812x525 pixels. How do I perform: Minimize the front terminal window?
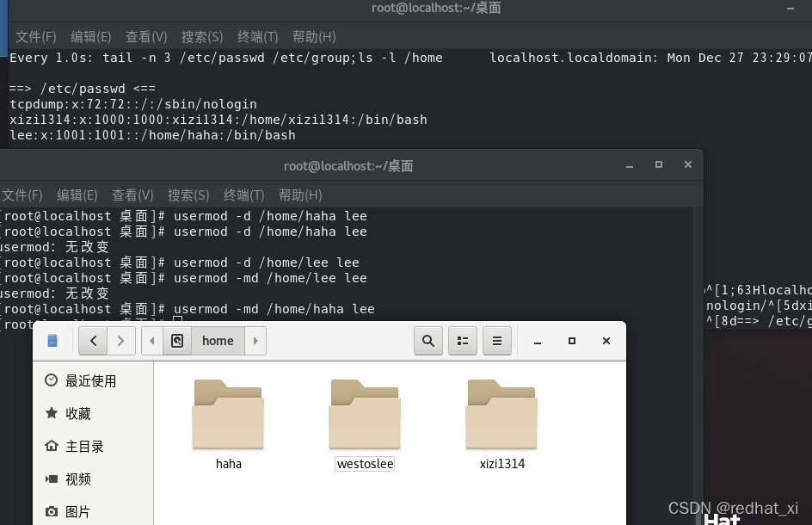click(630, 165)
